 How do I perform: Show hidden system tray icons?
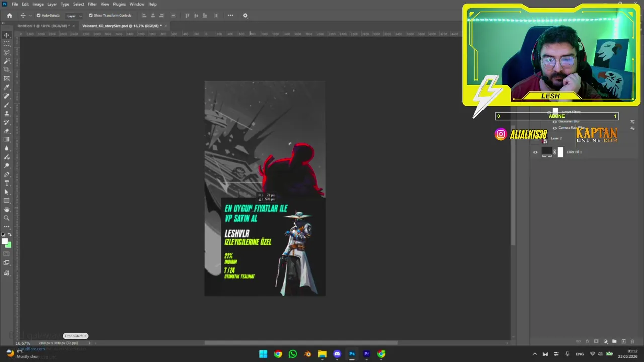point(535,354)
